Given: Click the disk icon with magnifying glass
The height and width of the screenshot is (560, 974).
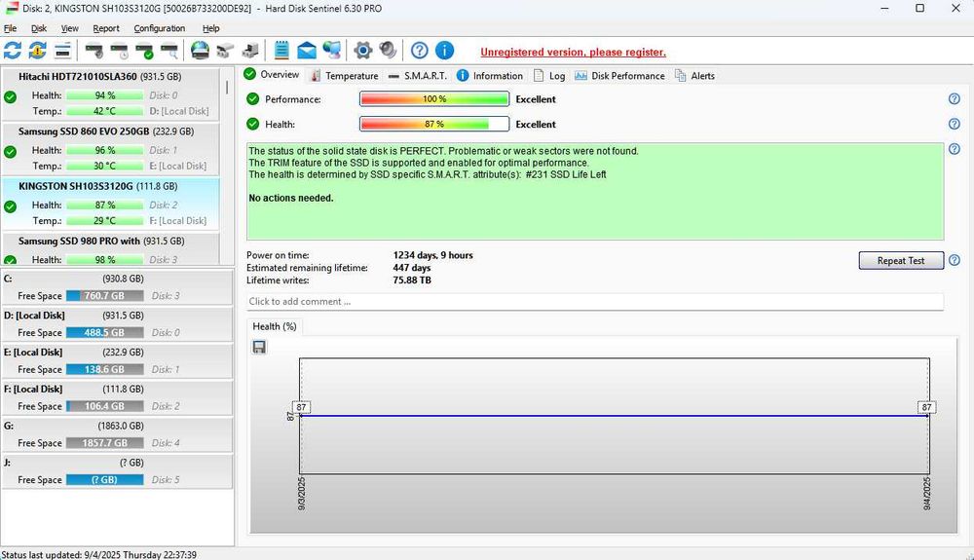Looking at the screenshot, I should click(x=169, y=51).
